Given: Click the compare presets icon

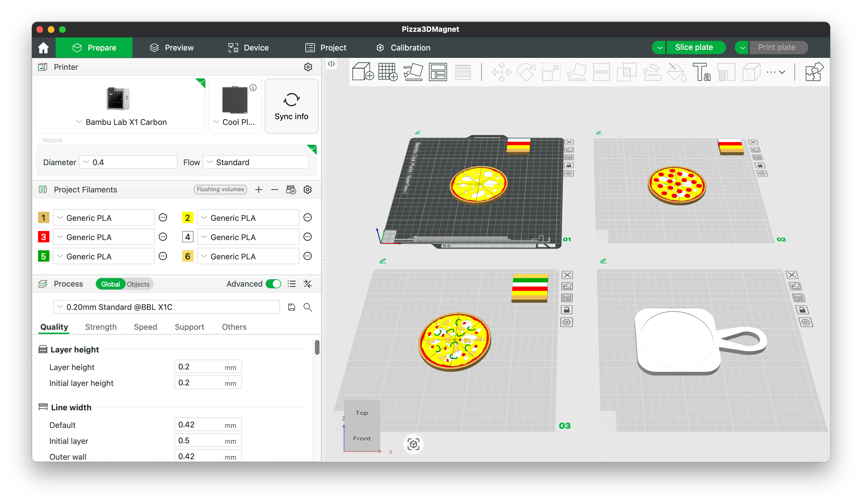Looking at the screenshot, I should [308, 284].
